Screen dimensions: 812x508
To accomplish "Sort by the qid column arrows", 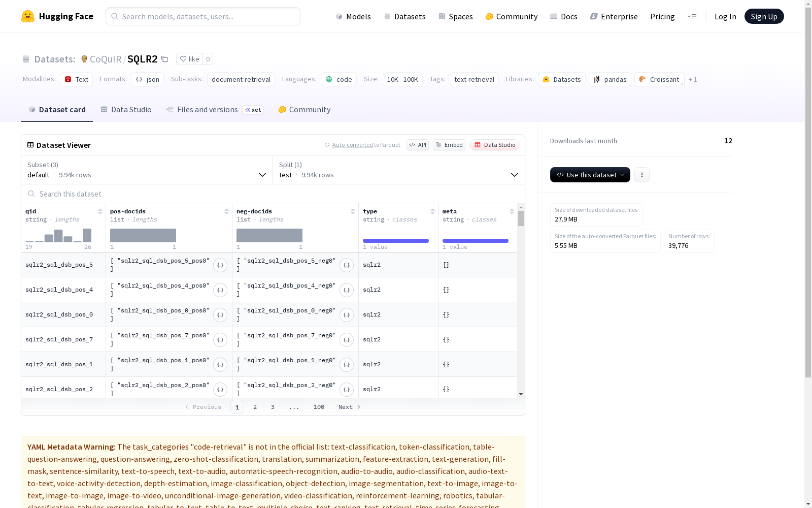I will [x=100, y=211].
